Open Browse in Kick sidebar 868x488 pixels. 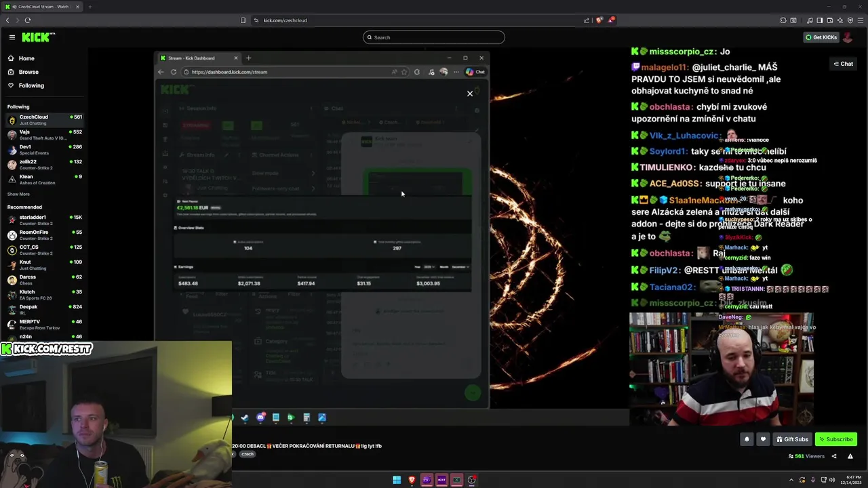point(28,72)
